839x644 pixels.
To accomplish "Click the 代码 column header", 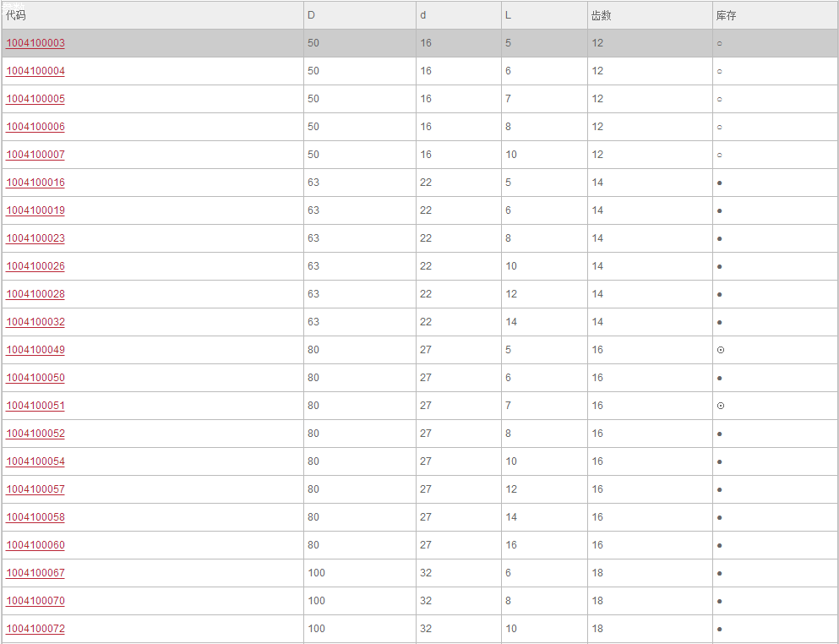I will click(15, 15).
